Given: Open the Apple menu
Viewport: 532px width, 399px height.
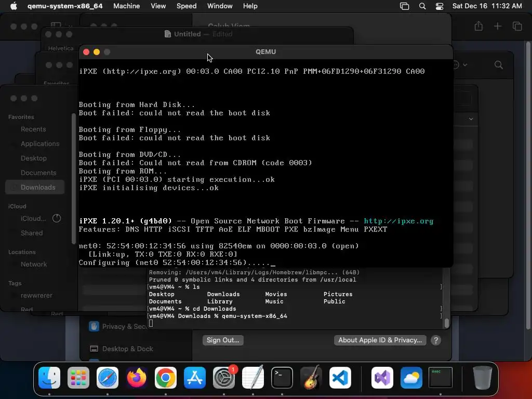Looking at the screenshot, I should 14,6.
